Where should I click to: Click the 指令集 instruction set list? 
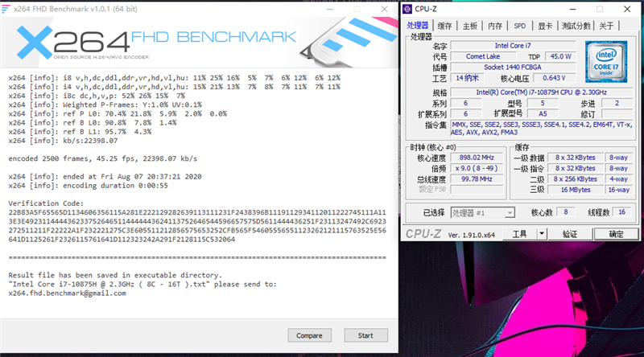coord(541,129)
